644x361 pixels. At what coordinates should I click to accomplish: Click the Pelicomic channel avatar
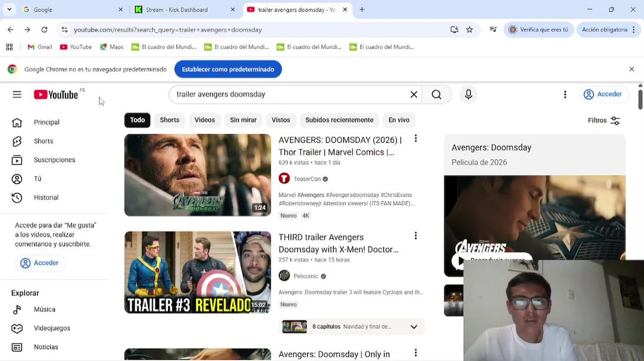pyautogui.click(x=284, y=276)
